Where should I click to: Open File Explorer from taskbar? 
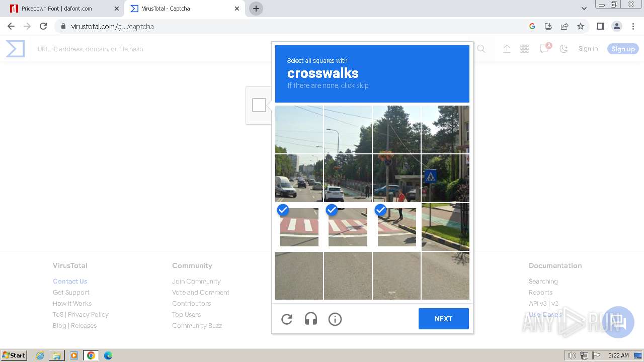(x=57, y=355)
